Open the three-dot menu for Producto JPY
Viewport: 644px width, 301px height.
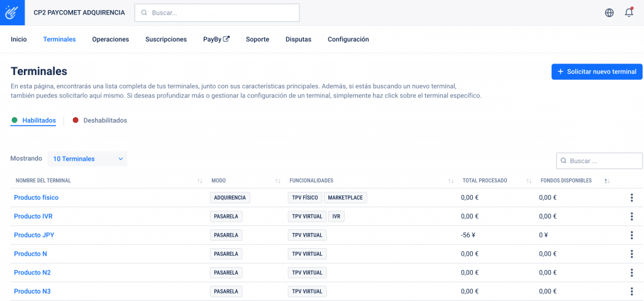point(631,236)
